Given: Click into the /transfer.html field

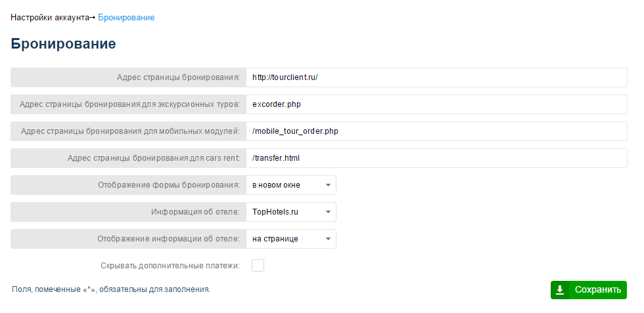Looking at the screenshot, I should click(436, 158).
